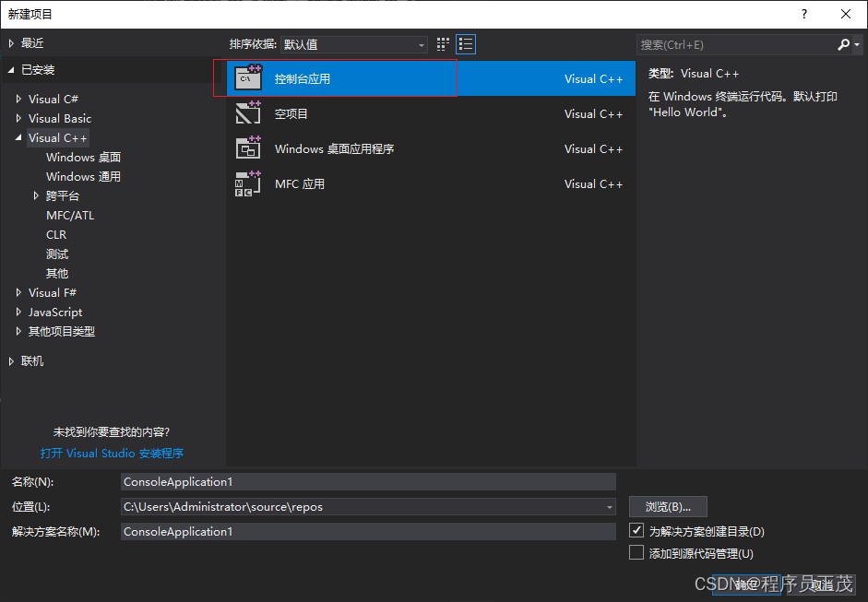Select Windows 通用 tree item

point(84,176)
